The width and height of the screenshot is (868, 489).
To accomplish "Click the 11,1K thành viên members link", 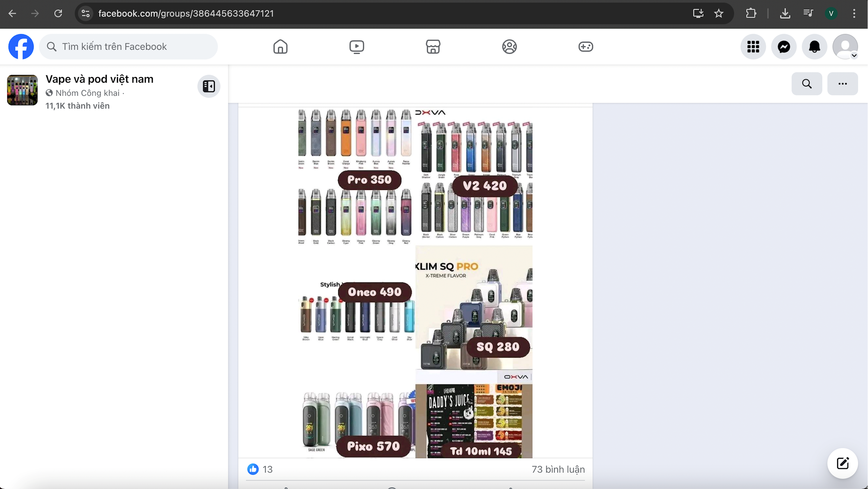I will click(77, 106).
